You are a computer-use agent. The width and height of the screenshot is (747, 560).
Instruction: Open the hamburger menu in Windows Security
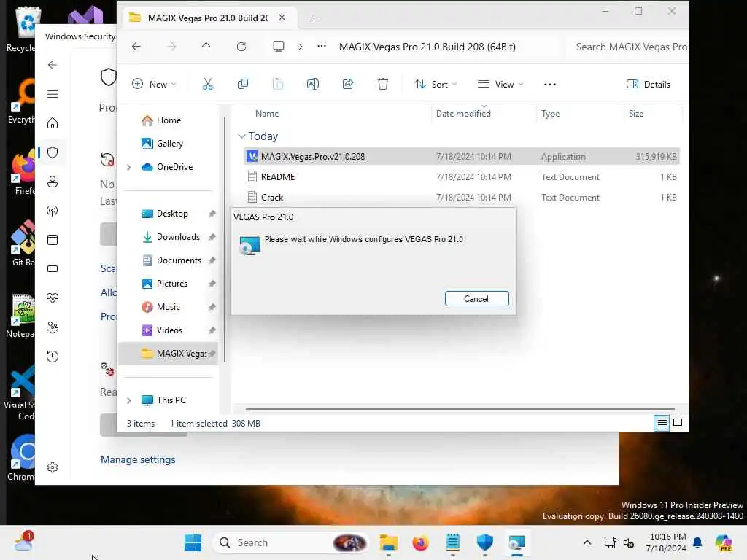(53, 94)
